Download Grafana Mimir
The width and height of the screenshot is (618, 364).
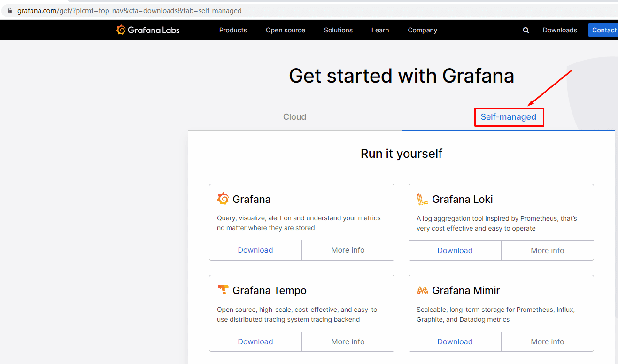click(x=455, y=341)
